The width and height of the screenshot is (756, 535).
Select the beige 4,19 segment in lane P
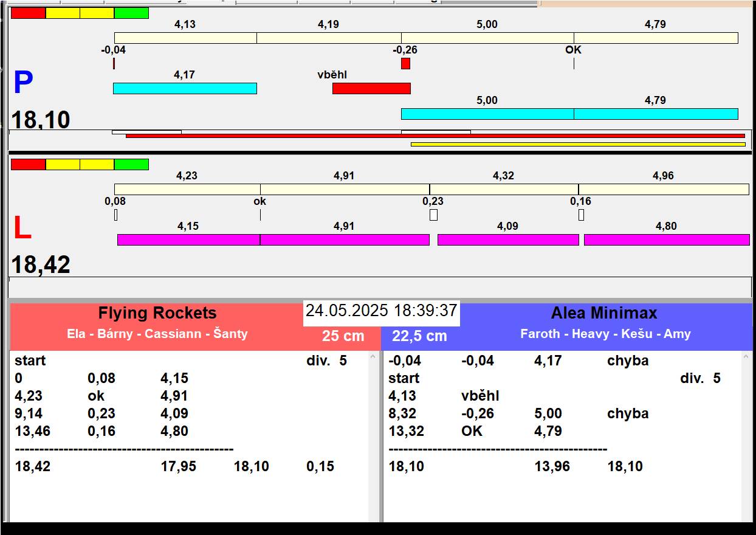[x=329, y=38]
